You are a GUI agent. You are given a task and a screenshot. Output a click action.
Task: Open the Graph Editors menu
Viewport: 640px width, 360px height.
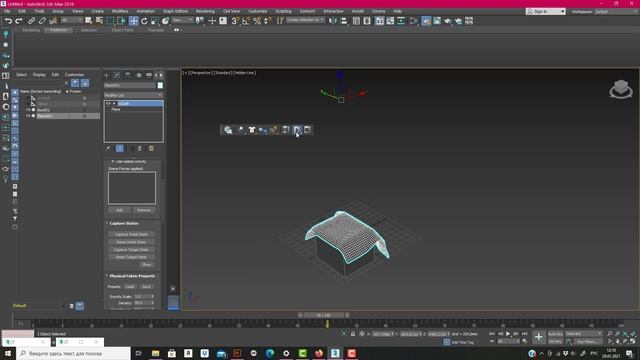pos(176,11)
